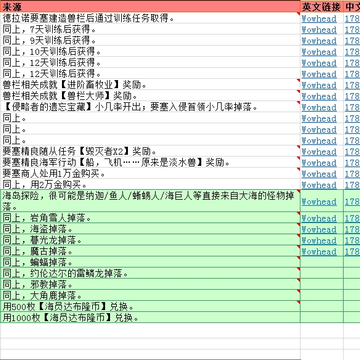Open Wowhead link in 用2万金购买 row
This screenshot has height=360, width=360.
tap(319, 184)
